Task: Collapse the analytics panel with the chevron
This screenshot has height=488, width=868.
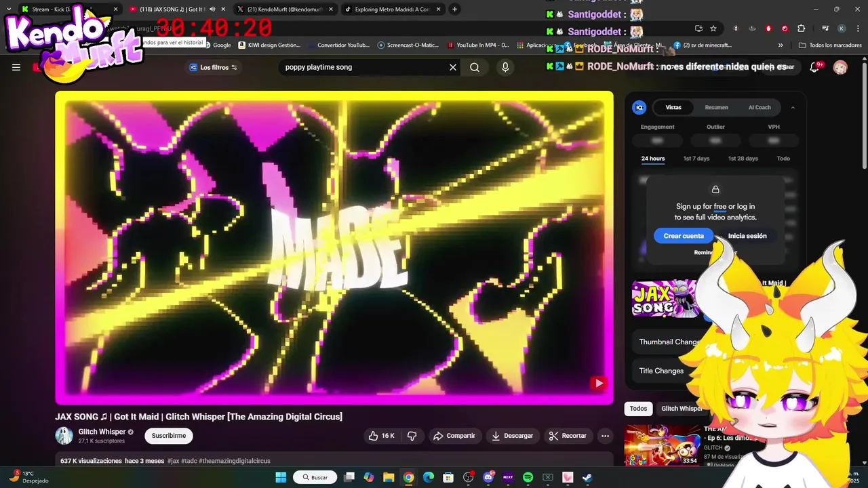Action: pyautogui.click(x=793, y=107)
